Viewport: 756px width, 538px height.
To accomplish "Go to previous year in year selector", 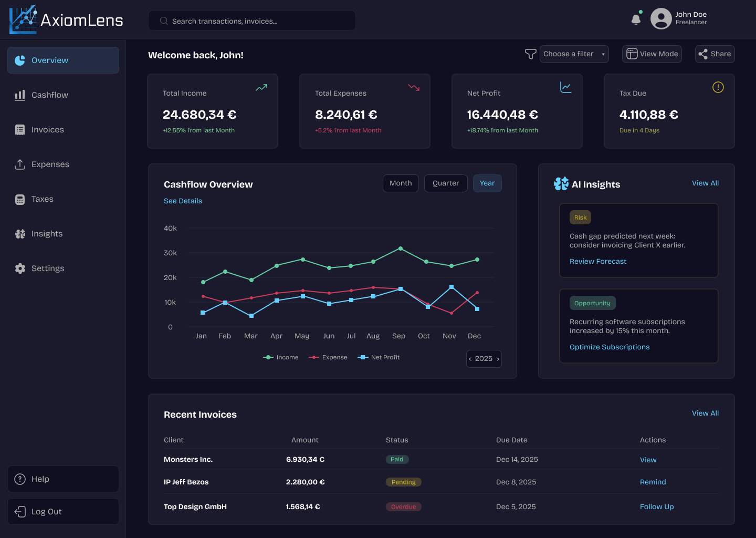I will coord(470,359).
